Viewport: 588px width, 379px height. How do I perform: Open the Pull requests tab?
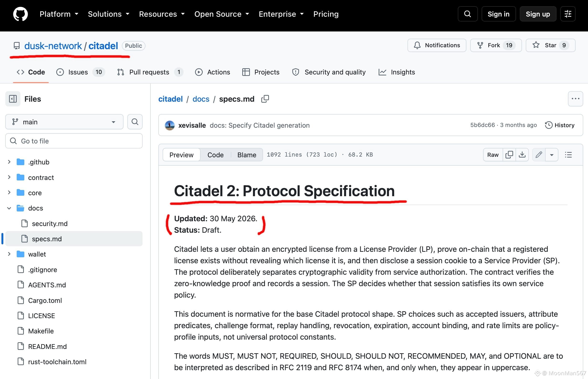tap(150, 72)
